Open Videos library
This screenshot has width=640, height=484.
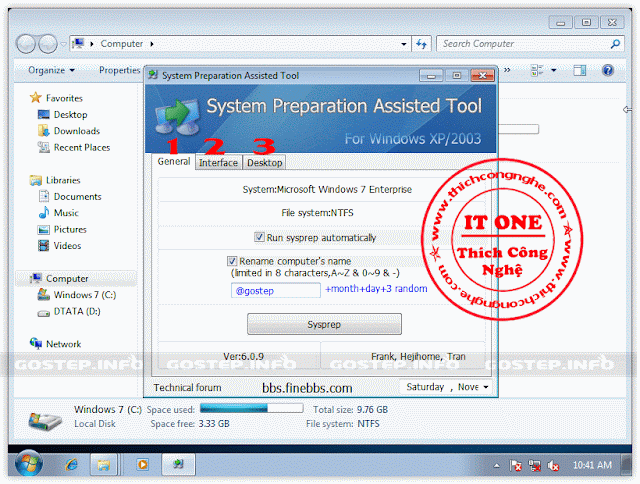tap(67, 246)
